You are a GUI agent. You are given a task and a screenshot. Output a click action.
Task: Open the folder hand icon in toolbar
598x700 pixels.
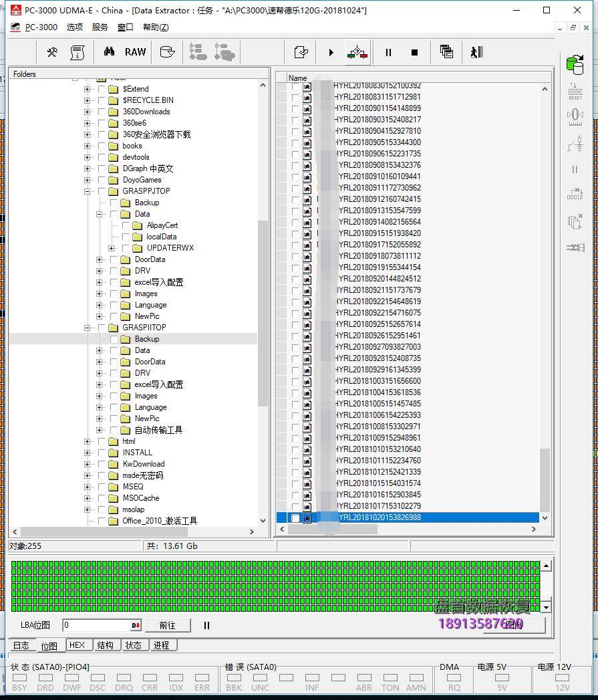point(167,52)
